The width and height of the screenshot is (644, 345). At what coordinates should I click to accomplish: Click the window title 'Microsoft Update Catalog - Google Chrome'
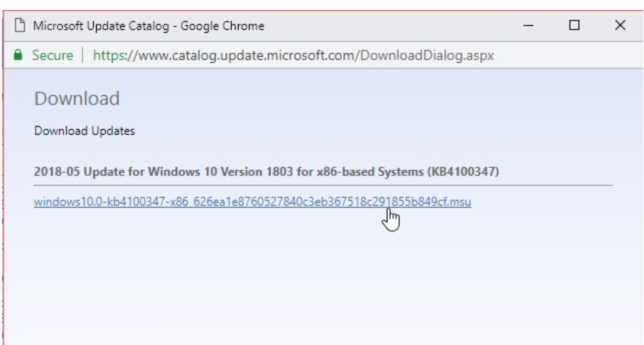pos(149,26)
